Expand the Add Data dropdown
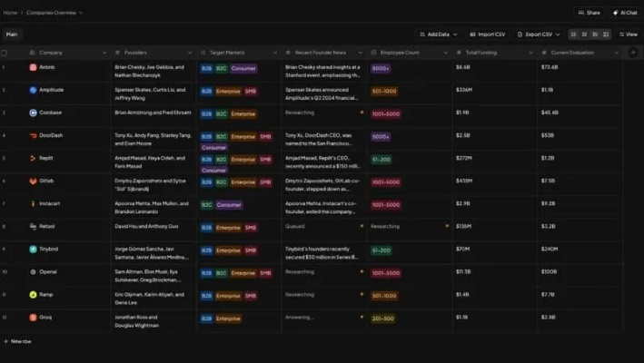The image size is (644, 363). click(x=439, y=34)
